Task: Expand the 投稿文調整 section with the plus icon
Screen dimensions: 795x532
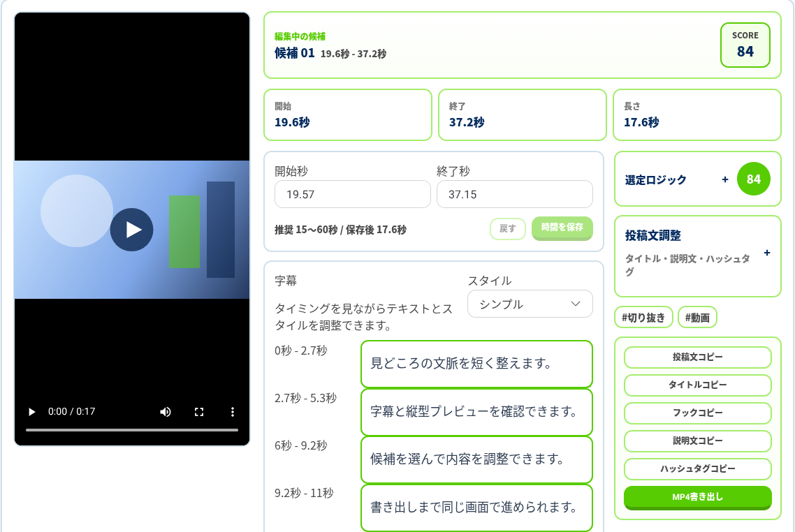Action: pos(767,252)
